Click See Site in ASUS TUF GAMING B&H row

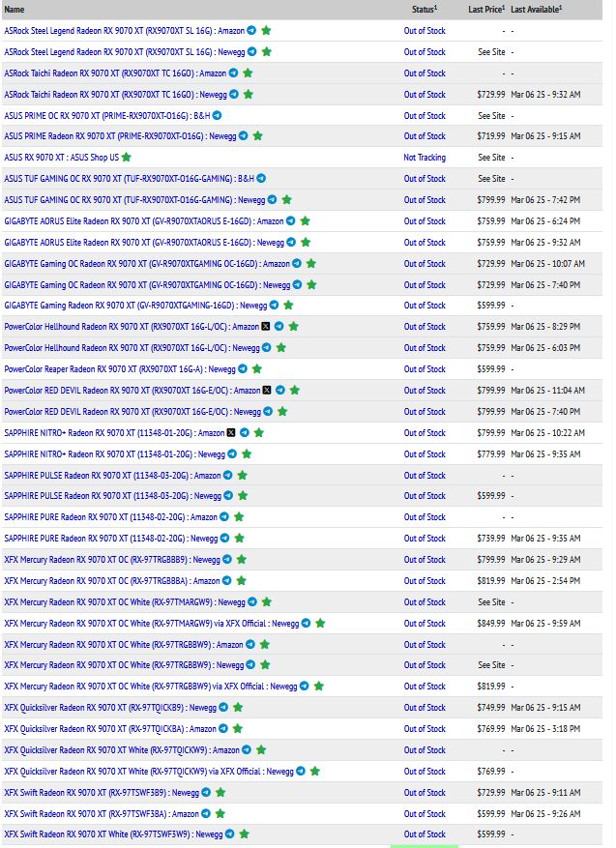[491, 179]
